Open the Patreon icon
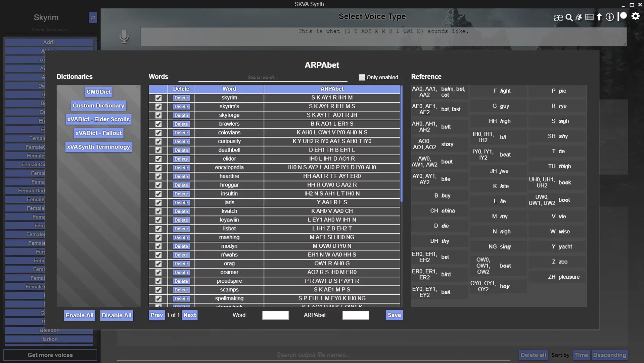Viewport: 644px width, 363px height. 622,16
